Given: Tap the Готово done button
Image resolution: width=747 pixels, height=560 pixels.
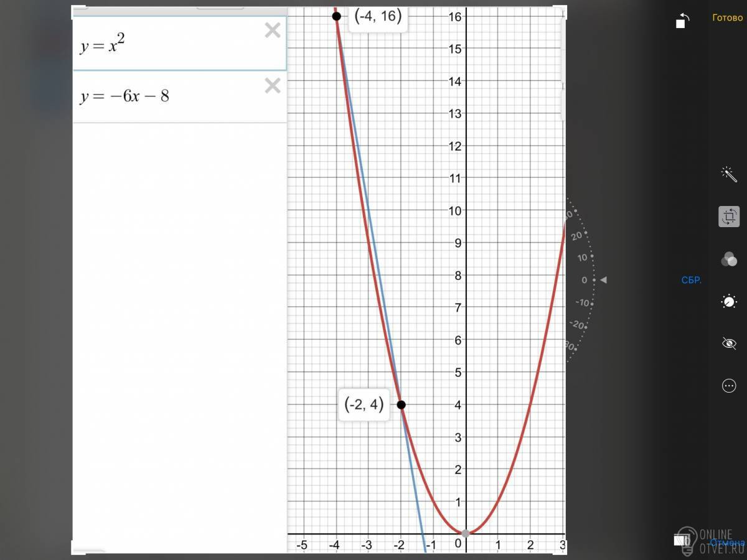Looking at the screenshot, I should coord(728,17).
